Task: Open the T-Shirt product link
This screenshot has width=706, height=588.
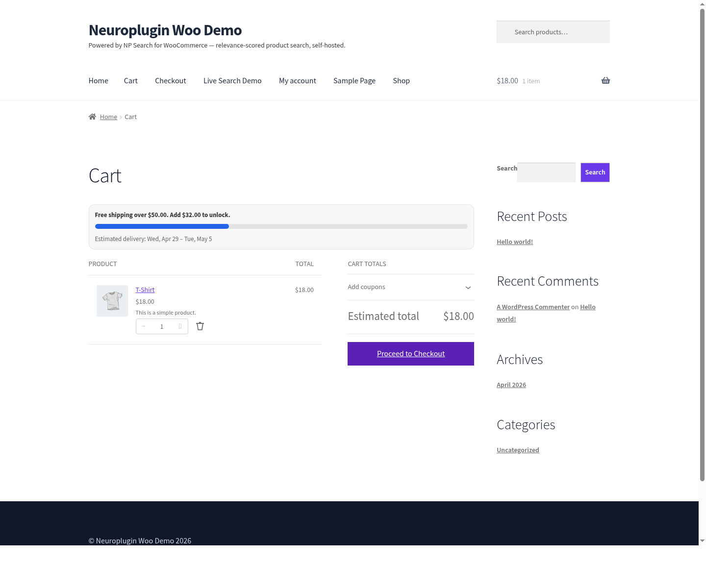Action: (x=145, y=290)
